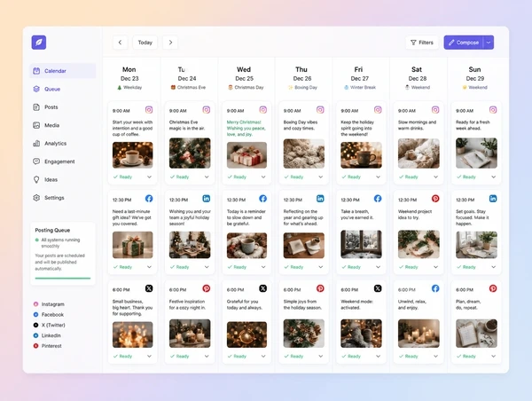Toggle the Pinterest channel in legend
532x401 pixels.
pos(48,346)
